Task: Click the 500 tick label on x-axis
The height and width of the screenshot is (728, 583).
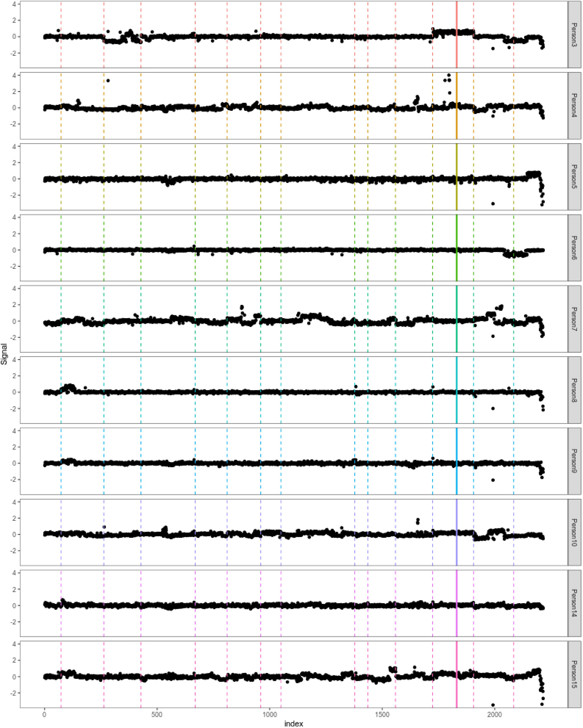Action: point(157,714)
